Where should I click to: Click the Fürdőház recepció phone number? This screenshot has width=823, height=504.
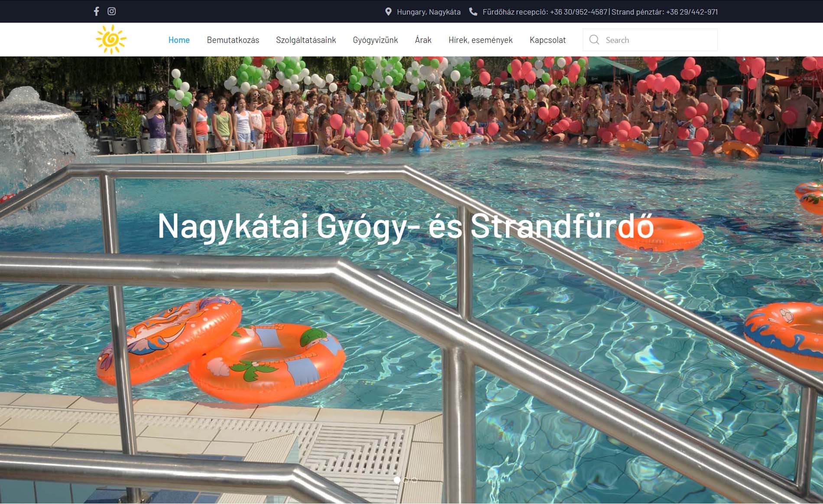point(579,12)
